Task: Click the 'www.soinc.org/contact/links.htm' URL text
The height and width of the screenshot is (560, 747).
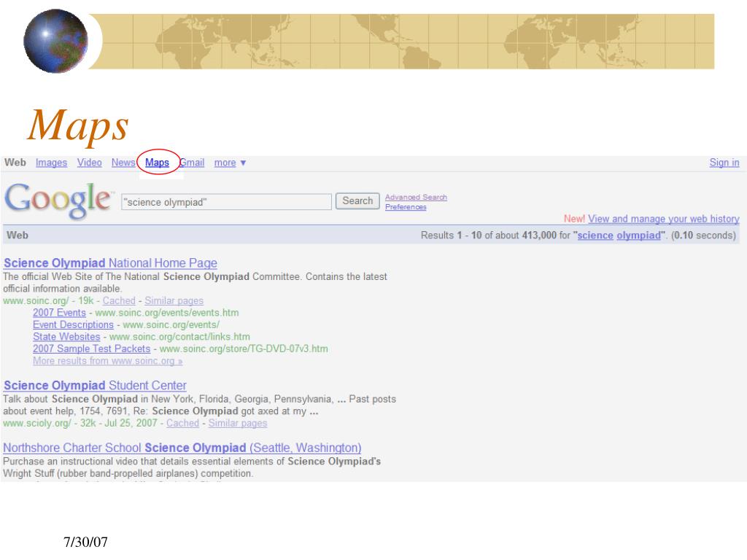Action: click(179, 337)
